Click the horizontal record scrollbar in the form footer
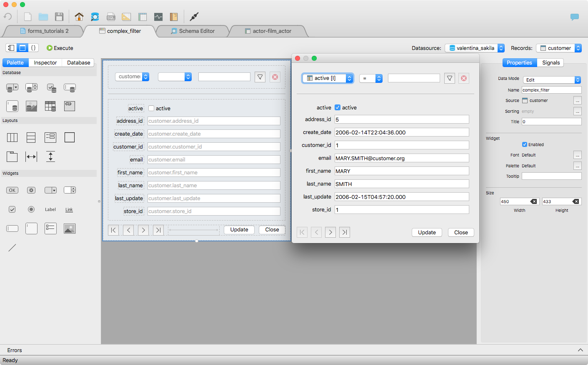588x365 pixels. coord(193,230)
